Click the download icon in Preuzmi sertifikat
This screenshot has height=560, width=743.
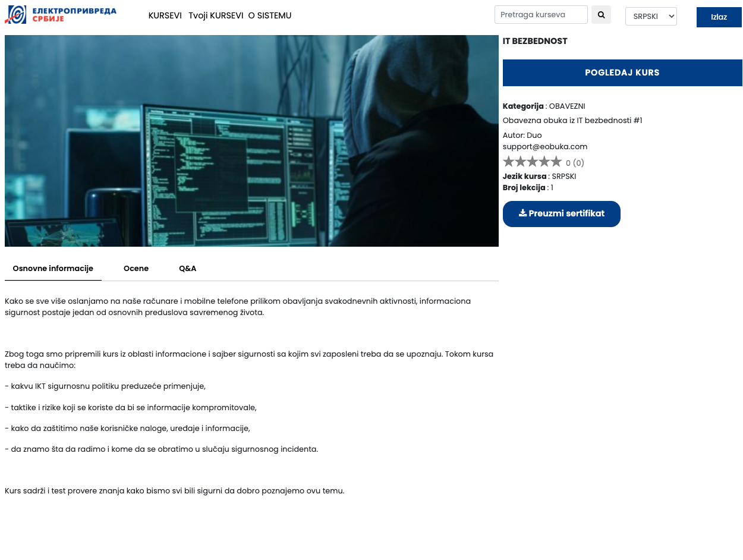(x=522, y=213)
